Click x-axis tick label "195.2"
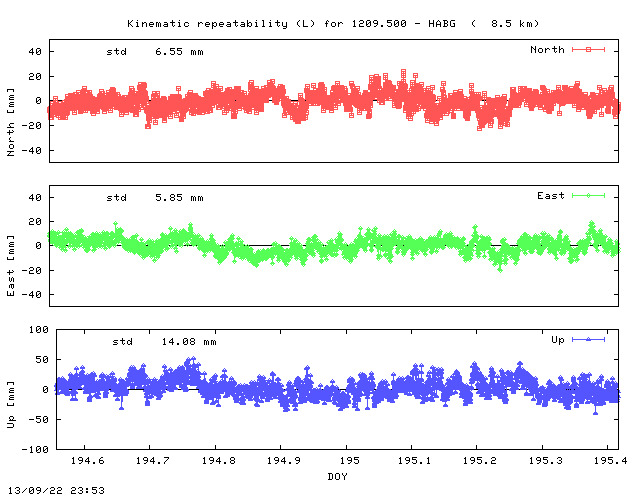The image size is (640, 496). click(480, 461)
